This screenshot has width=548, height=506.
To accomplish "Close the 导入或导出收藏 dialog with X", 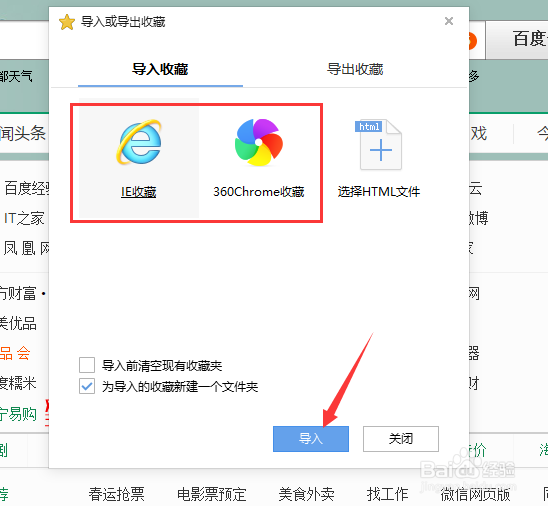I will [x=449, y=21].
